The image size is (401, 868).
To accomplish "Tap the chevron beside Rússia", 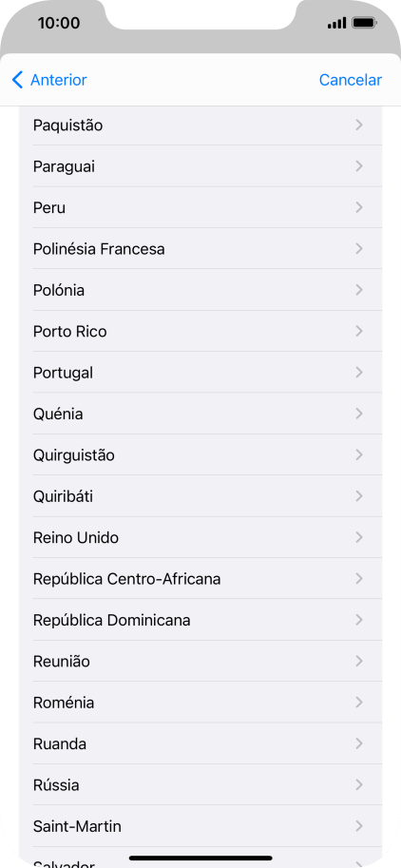I will tap(359, 784).
